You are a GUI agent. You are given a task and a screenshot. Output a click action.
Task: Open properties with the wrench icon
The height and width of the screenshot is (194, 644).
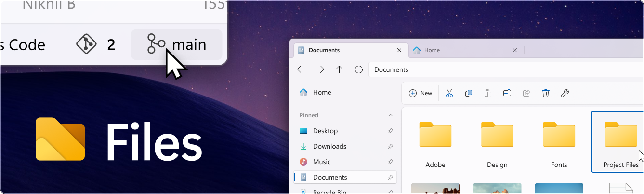click(565, 93)
